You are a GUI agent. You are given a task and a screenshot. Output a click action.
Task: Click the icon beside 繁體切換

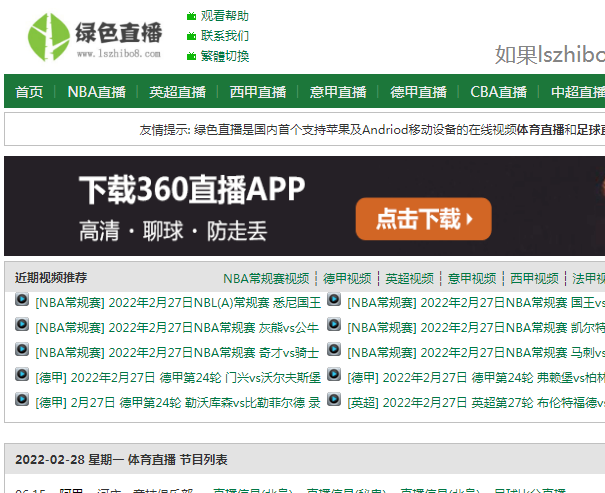point(191,56)
